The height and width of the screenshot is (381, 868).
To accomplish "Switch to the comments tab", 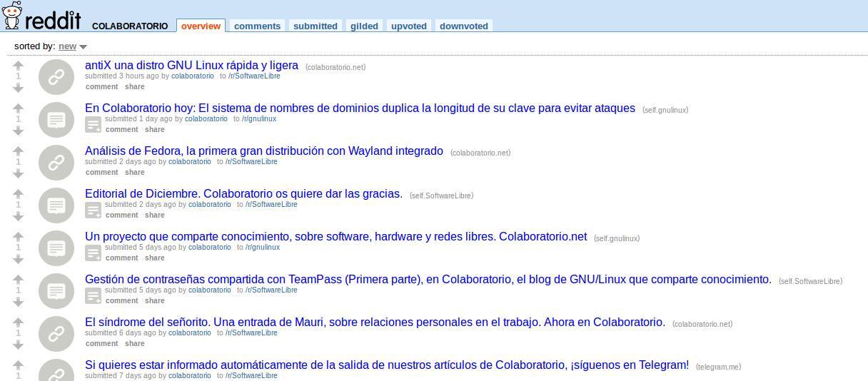I will point(257,26).
